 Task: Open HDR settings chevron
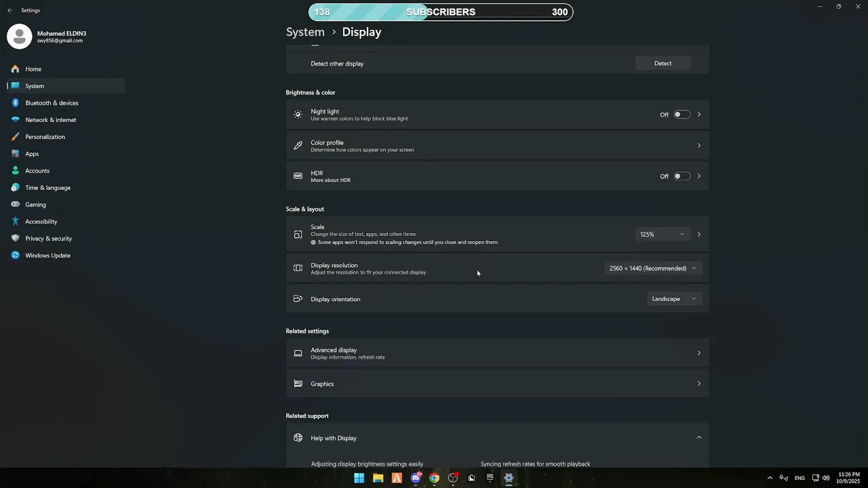[x=699, y=176]
